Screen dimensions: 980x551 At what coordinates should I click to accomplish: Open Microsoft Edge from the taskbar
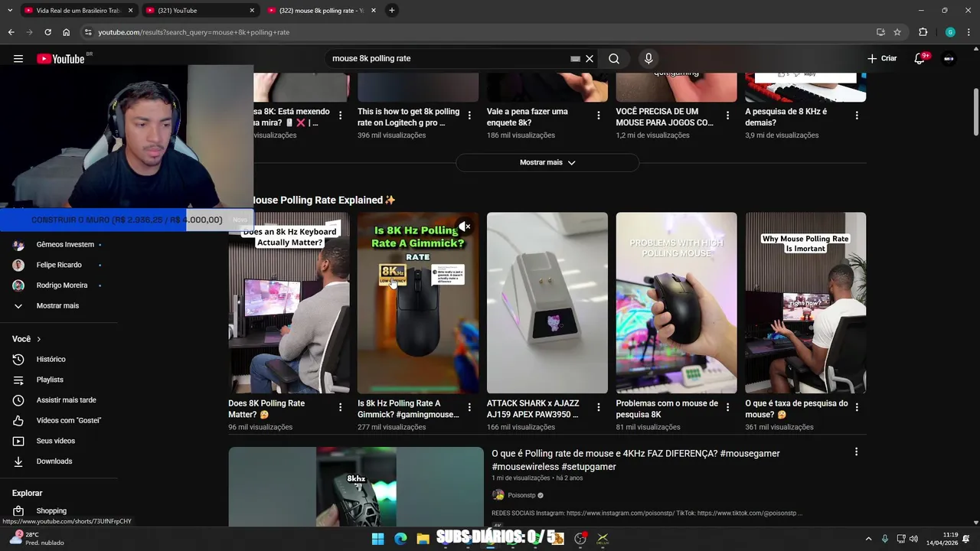400,539
